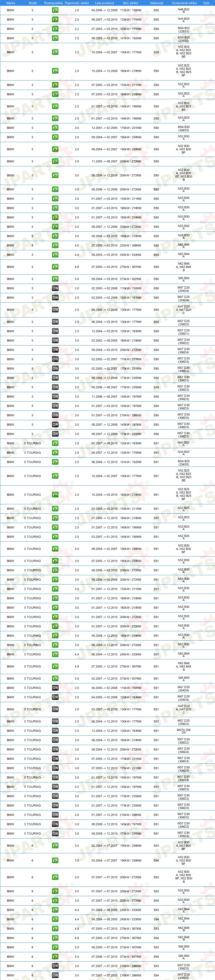Click petrol icon in E60 5.0 S85 B50 row
The image size is (215, 980).
(x=55, y=279)
